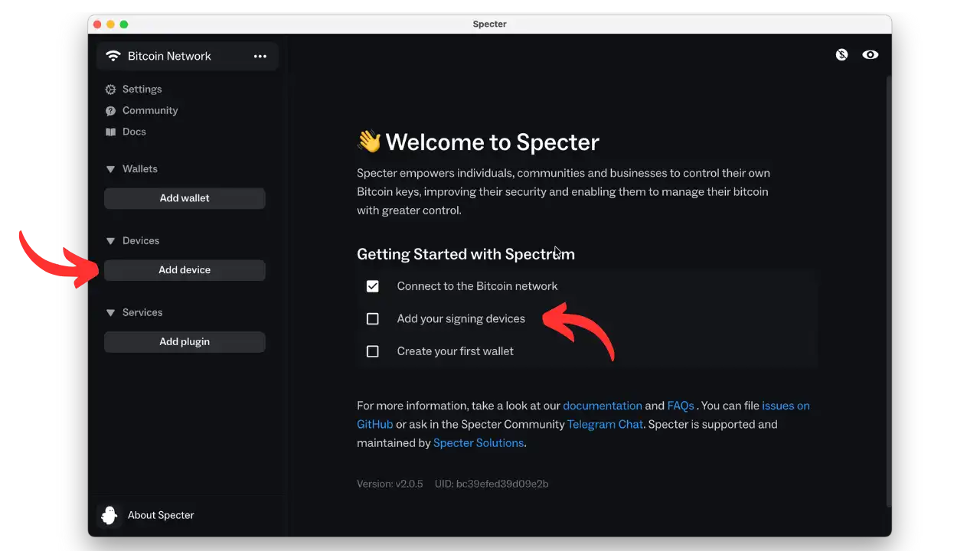This screenshot has height=551, width=980.
Task: Click the Create your first wallet text
Action: (455, 351)
